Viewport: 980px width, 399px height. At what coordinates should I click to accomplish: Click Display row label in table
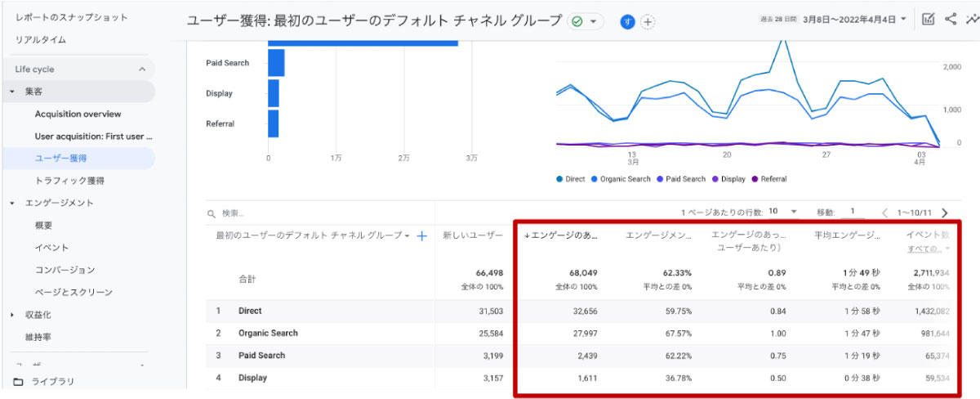click(x=252, y=378)
